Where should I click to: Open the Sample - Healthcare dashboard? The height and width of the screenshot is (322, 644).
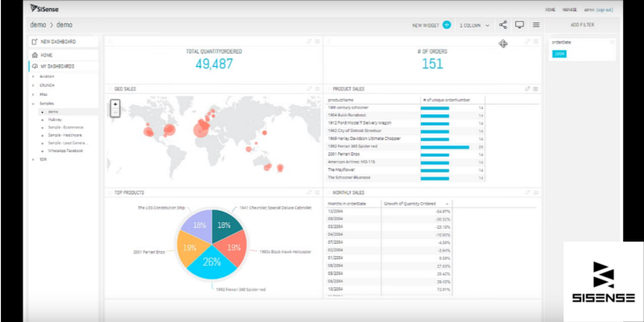click(x=65, y=134)
